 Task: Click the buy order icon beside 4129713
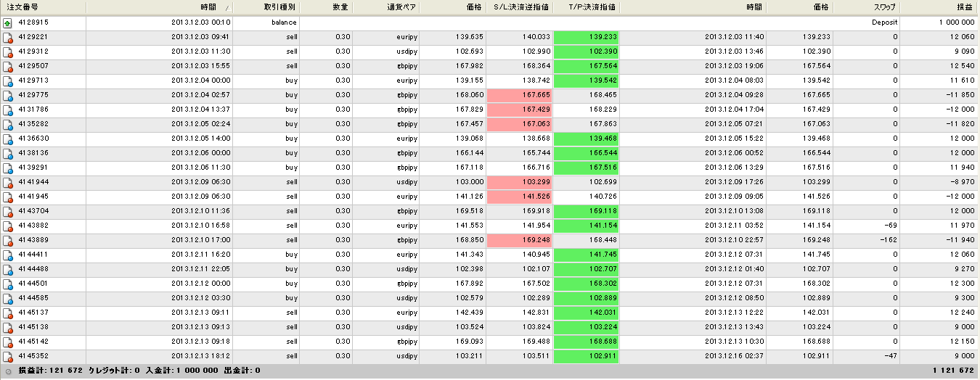click(x=8, y=80)
